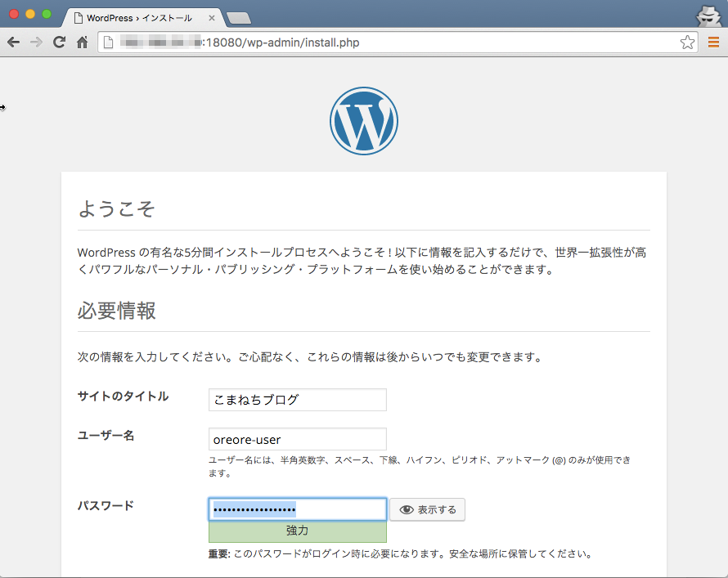Click the incognito spy icon
The height and width of the screenshot is (578, 728).
tap(708, 16)
